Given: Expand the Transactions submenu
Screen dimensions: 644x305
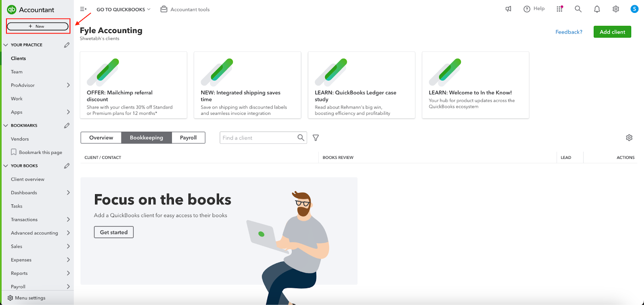Looking at the screenshot, I should click(68, 220).
